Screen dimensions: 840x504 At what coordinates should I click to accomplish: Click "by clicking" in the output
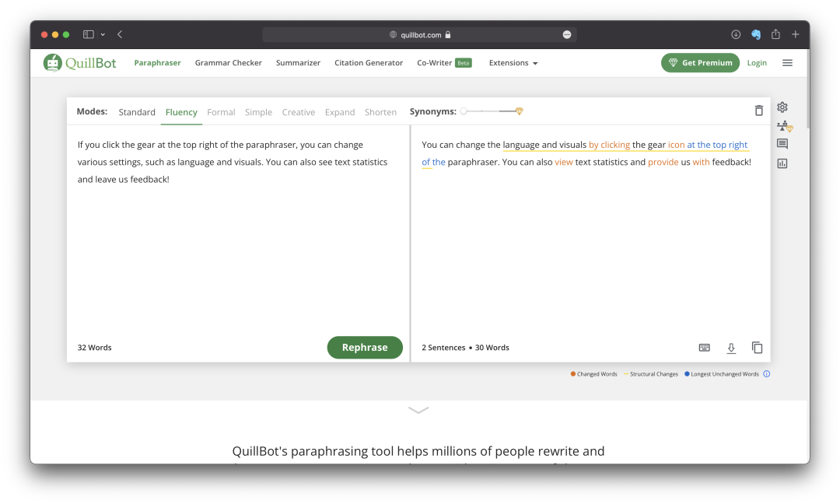click(x=609, y=145)
